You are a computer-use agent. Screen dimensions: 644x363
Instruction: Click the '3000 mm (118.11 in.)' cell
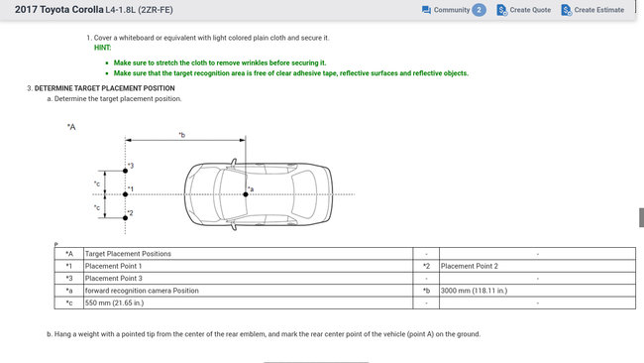(x=537, y=291)
